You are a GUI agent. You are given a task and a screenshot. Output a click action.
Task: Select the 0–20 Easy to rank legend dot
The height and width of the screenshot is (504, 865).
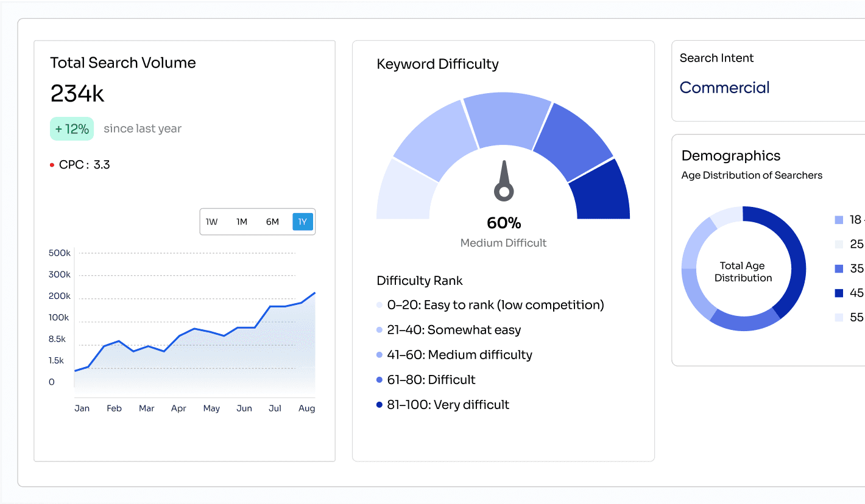pyautogui.click(x=380, y=306)
